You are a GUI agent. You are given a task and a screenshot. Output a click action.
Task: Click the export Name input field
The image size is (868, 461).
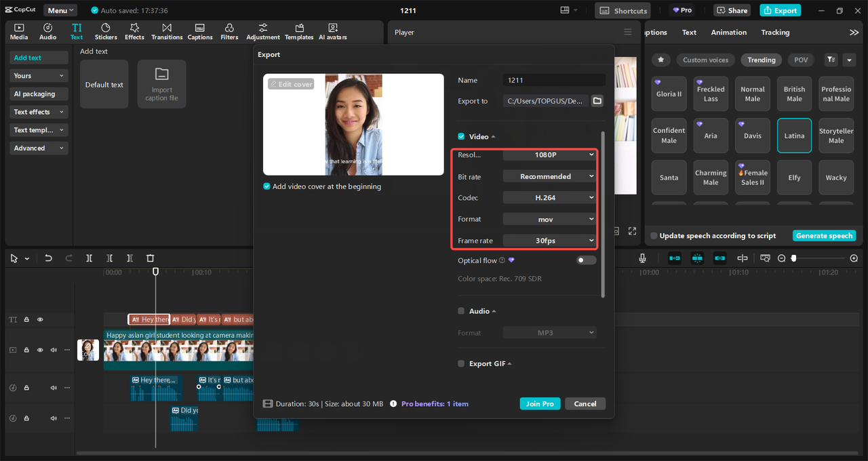coord(554,80)
